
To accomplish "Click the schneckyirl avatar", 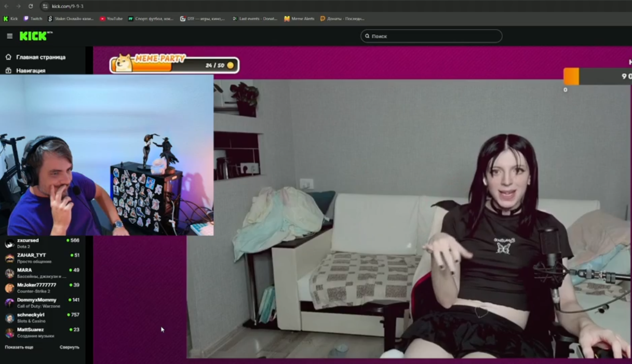I will point(9,318).
